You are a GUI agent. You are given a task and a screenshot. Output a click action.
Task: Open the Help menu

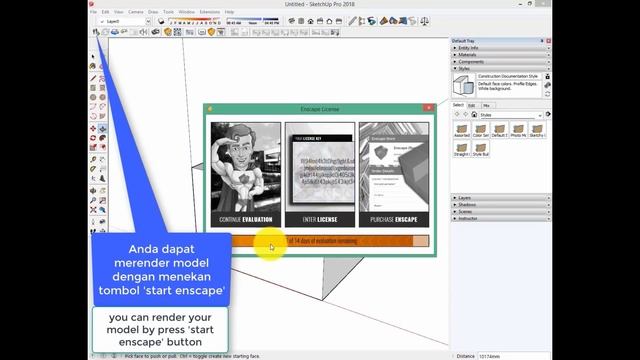coord(229,12)
